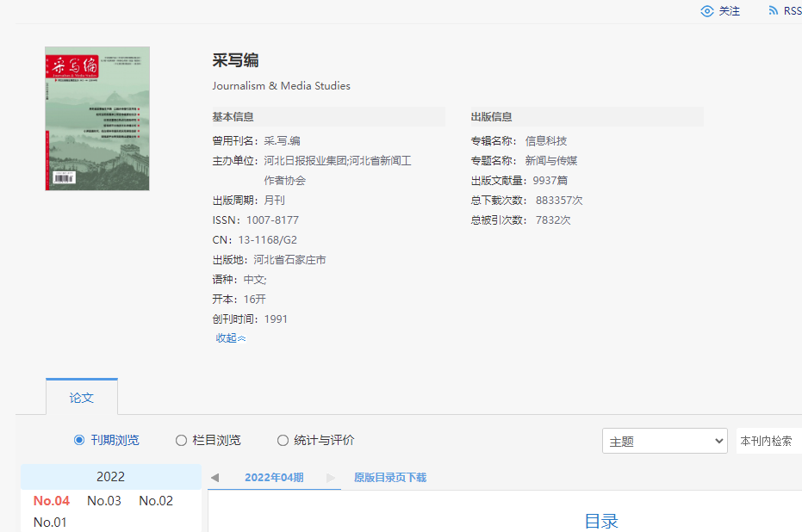
Task: Select the 栏目浏览 radio button
Action: pos(181,441)
